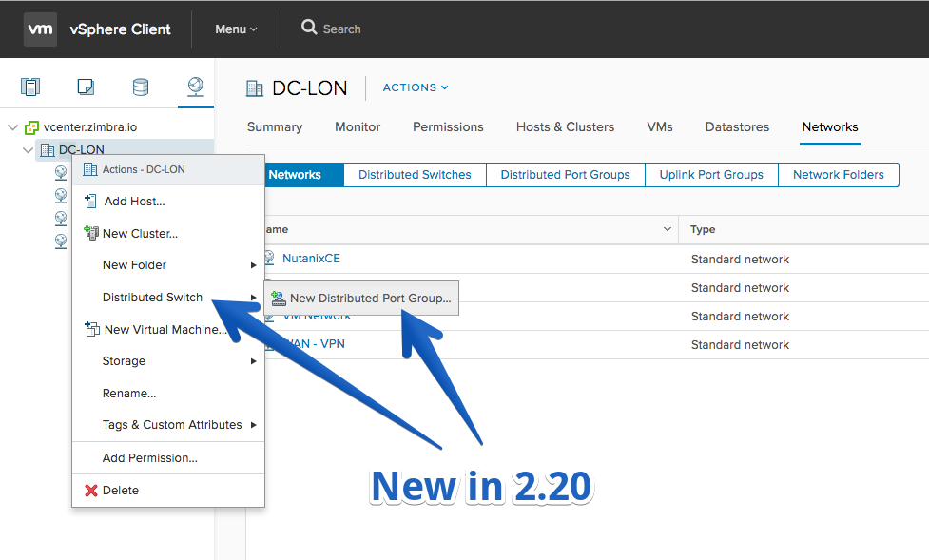Open the Name column sort chevron
Screen dimensions: 929x560
668,229
